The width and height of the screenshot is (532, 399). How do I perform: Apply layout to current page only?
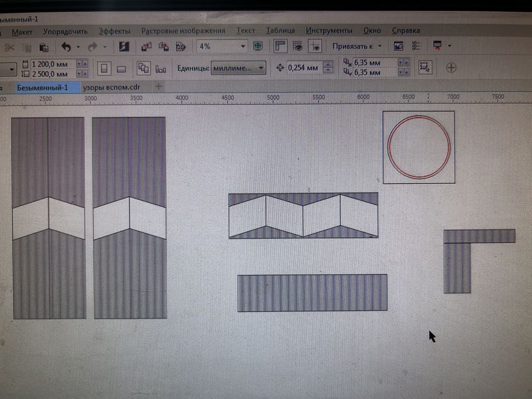[x=160, y=69]
